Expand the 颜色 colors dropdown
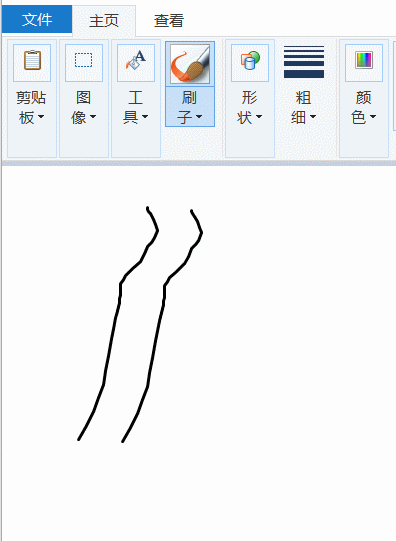Image resolution: width=396 pixels, height=541 pixels. point(364,107)
